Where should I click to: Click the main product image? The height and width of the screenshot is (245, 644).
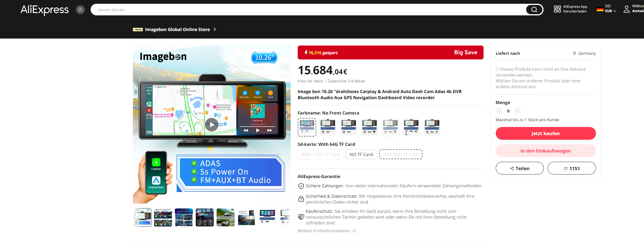[x=212, y=124]
